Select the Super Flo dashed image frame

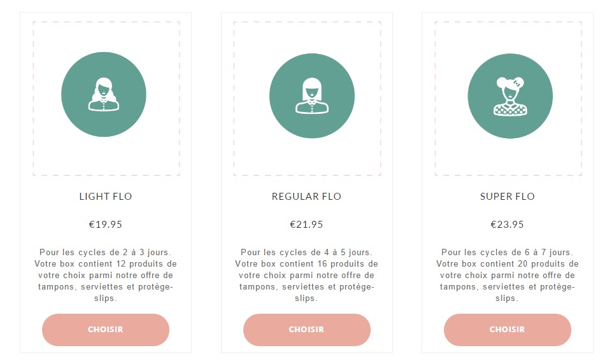[508, 98]
